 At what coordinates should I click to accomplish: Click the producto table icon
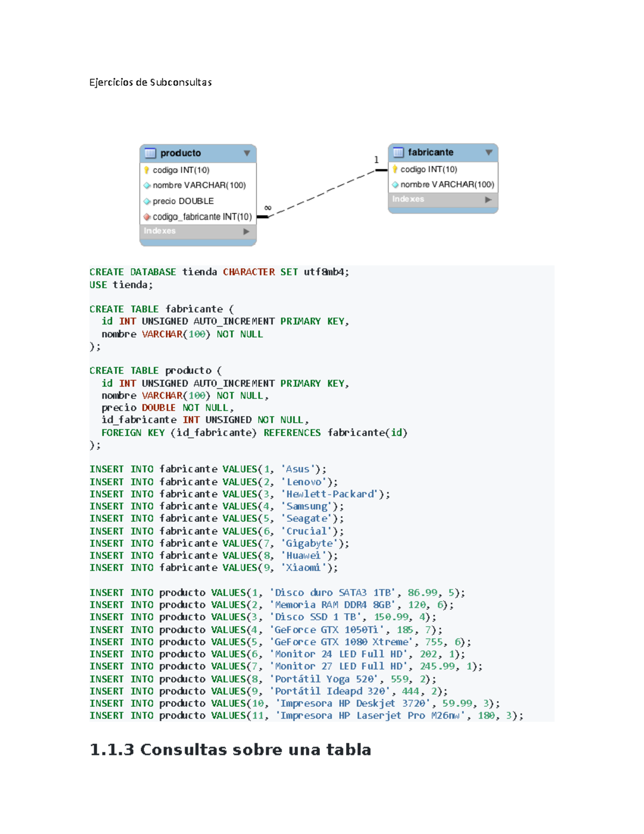[x=149, y=153]
